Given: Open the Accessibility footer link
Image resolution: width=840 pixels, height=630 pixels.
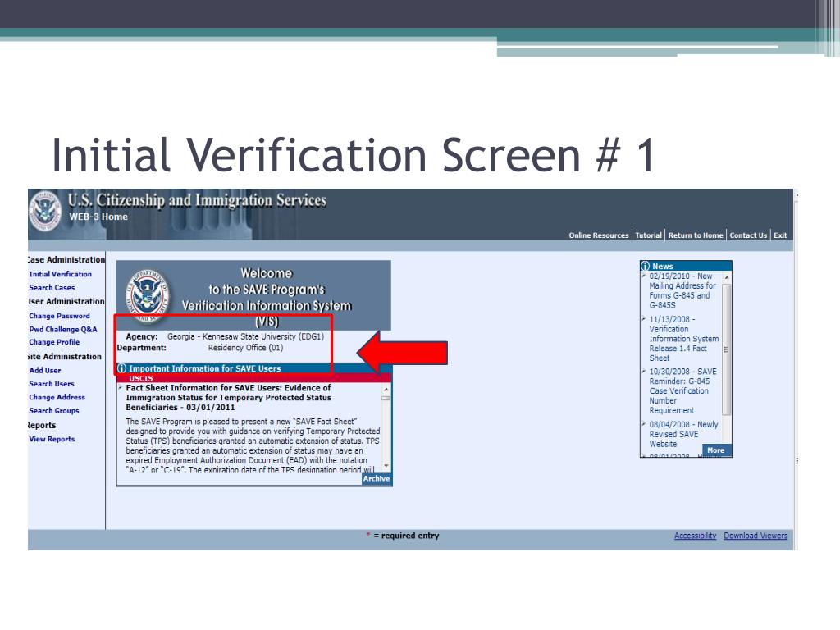Looking at the screenshot, I should pyautogui.click(x=696, y=536).
